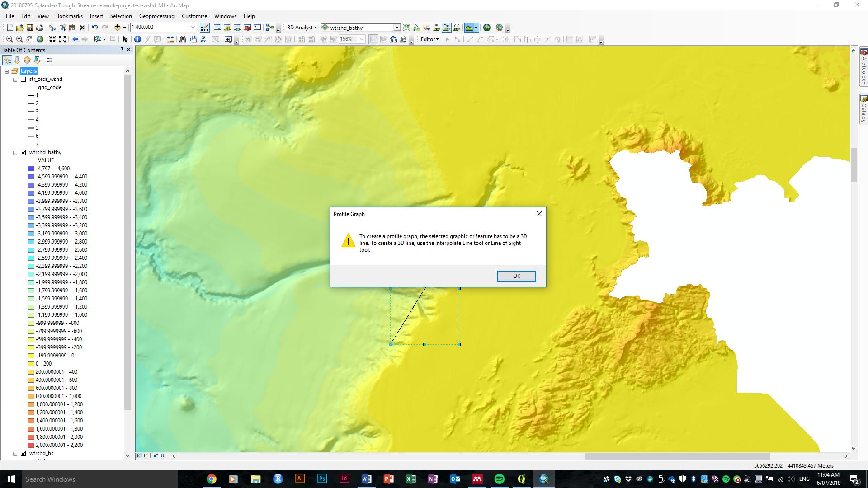Open the Editor dropdown menu
The width and height of the screenshot is (868, 488).
coord(429,39)
